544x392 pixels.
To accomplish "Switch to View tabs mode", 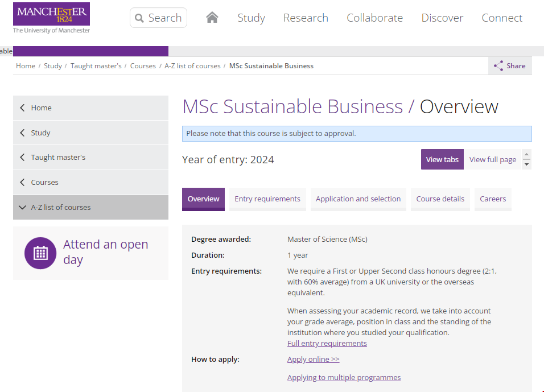I will (442, 160).
